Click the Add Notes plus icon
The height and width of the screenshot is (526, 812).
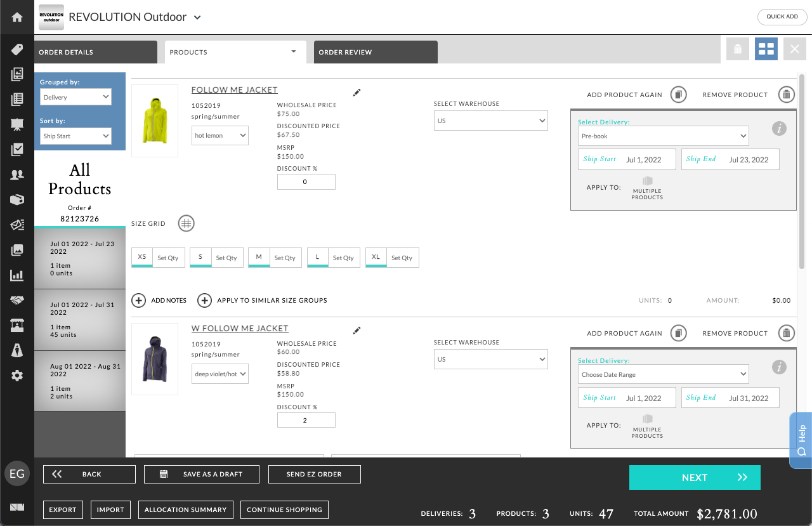point(139,300)
